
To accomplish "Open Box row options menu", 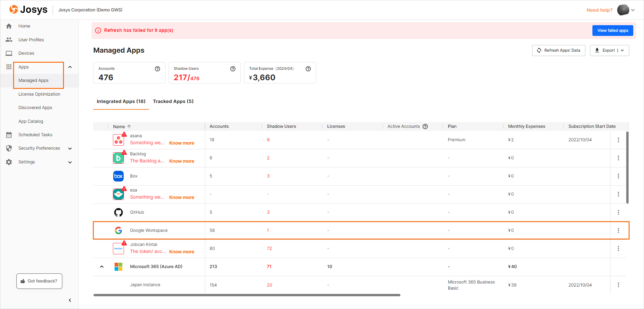I will pyautogui.click(x=619, y=176).
